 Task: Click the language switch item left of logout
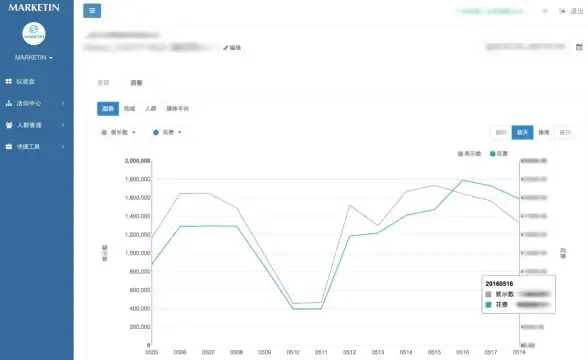545,11
